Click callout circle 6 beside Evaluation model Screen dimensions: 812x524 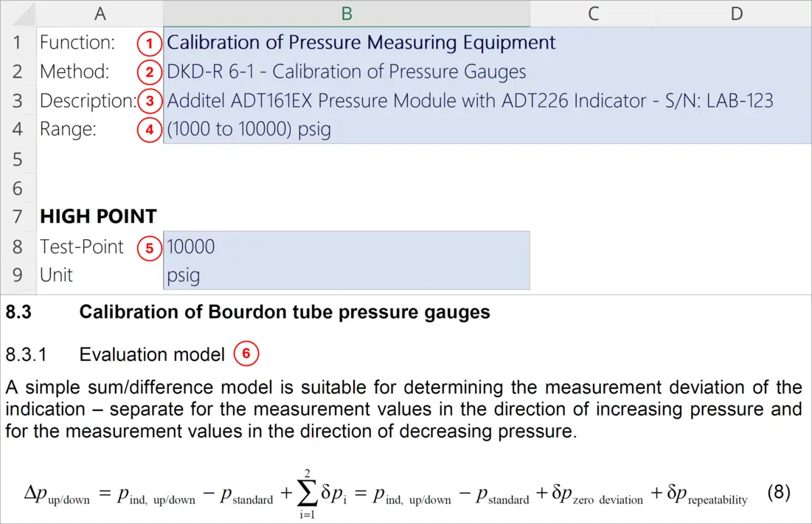pos(247,354)
